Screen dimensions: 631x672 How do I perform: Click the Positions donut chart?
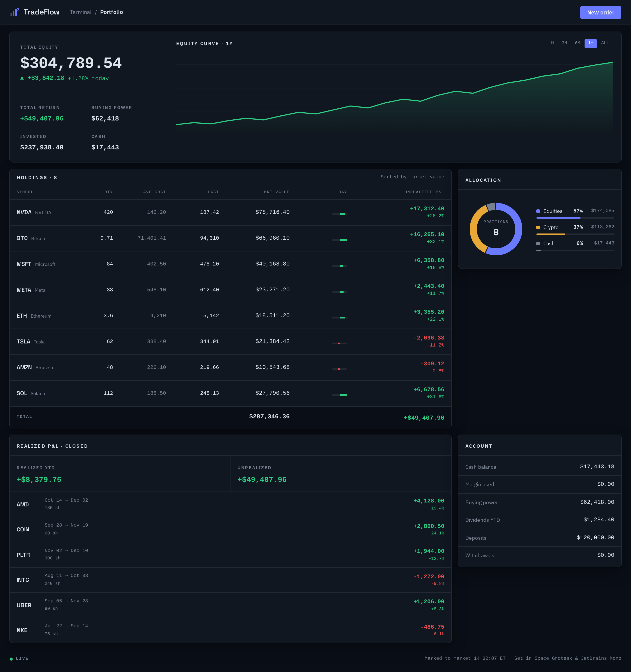pyautogui.click(x=496, y=229)
